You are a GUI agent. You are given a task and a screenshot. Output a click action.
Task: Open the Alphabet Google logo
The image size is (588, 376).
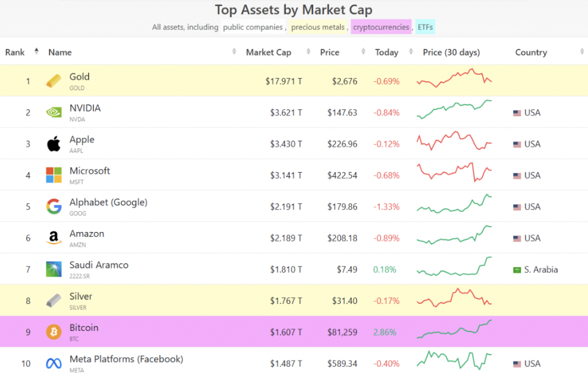[54, 207]
